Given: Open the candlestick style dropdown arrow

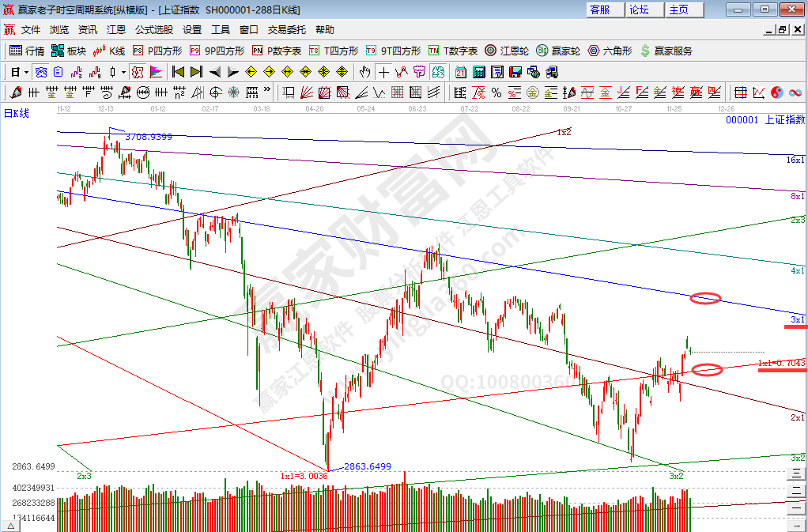Looking at the screenshot, I should pyautogui.click(x=123, y=72).
